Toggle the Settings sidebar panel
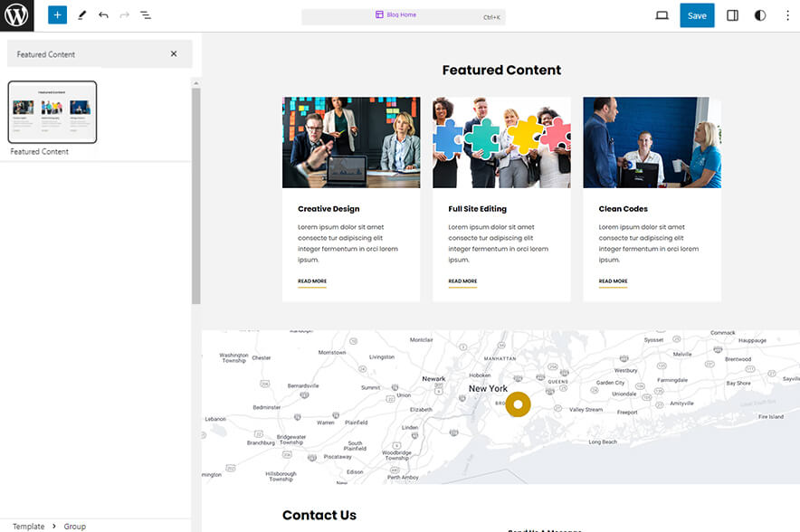The height and width of the screenshot is (532, 800). coord(732,14)
